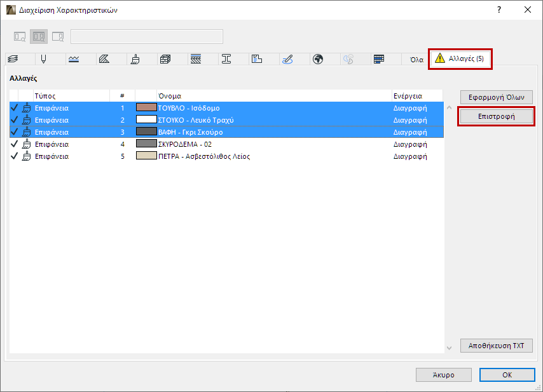This screenshot has height=392, width=543.
Task: Toggle checkmark for ΠΕΤΡΑ - Ασβεστόλιθος Λείος row
Action: 14,156
